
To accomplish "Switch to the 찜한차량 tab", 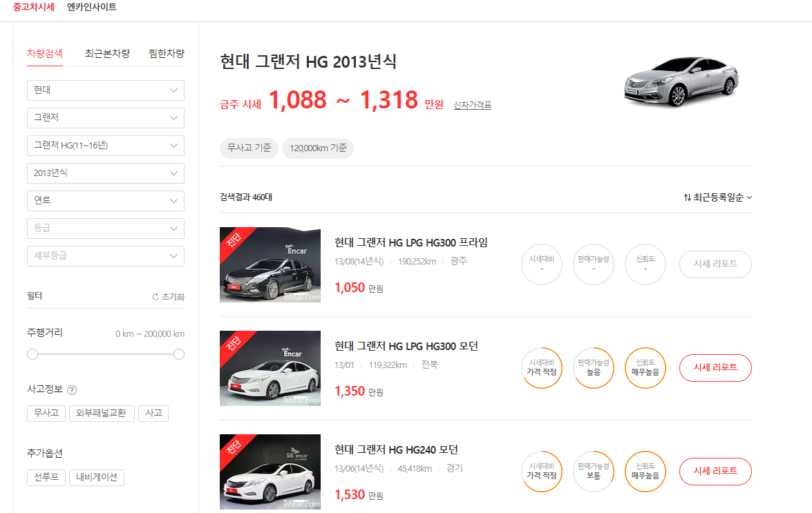I will coord(167,54).
